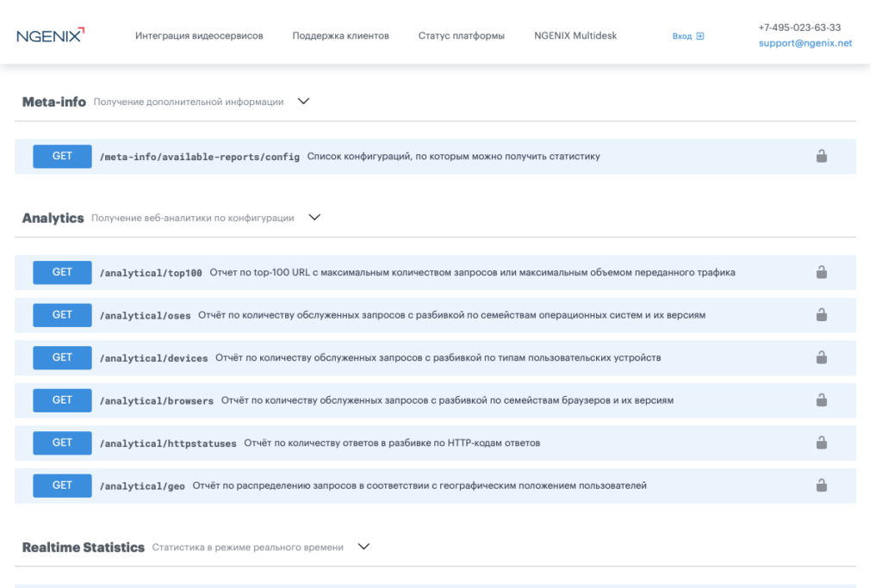The width and height of the screenshot is (882, 588).
Task: Click the /analytical/httpstatuses path text
Action: (x=168, y=443)
